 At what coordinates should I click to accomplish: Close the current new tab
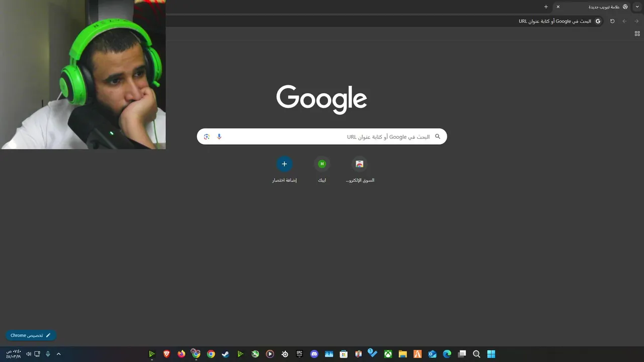[558, 7]
